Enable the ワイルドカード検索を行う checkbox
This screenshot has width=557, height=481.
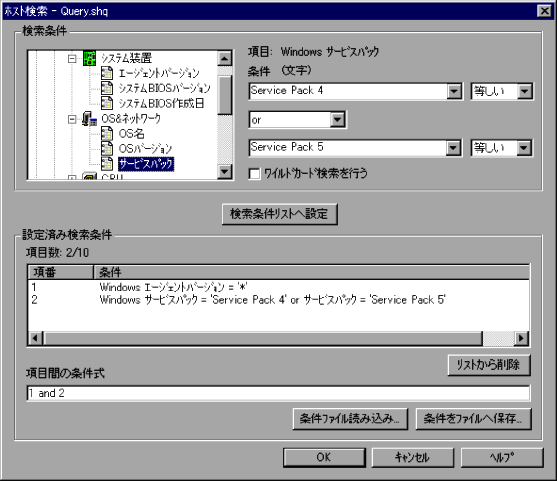tap(254, 174)
